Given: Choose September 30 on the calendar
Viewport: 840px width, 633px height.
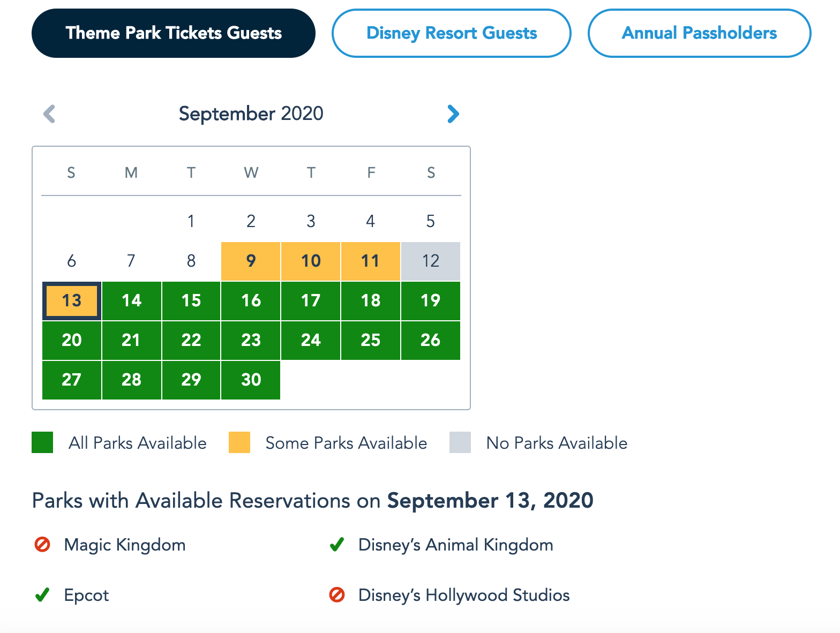Looking at the screenshot, I should point(251,380).
